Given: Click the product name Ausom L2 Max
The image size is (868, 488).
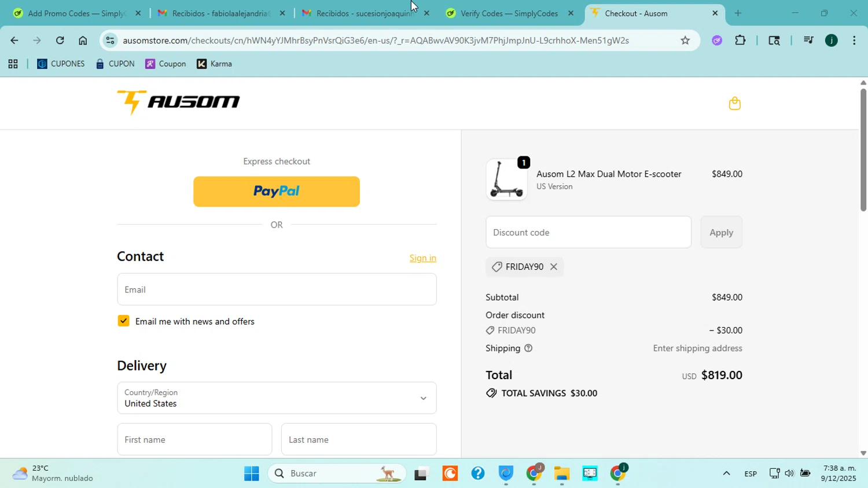Looking at the screenshot, I should 609,174.
